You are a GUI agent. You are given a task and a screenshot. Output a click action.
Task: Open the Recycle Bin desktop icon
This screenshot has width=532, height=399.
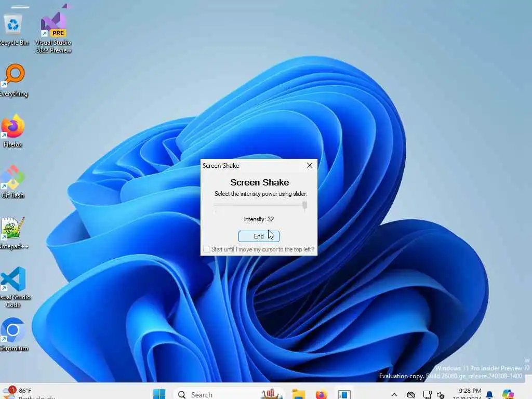point(13,30)
